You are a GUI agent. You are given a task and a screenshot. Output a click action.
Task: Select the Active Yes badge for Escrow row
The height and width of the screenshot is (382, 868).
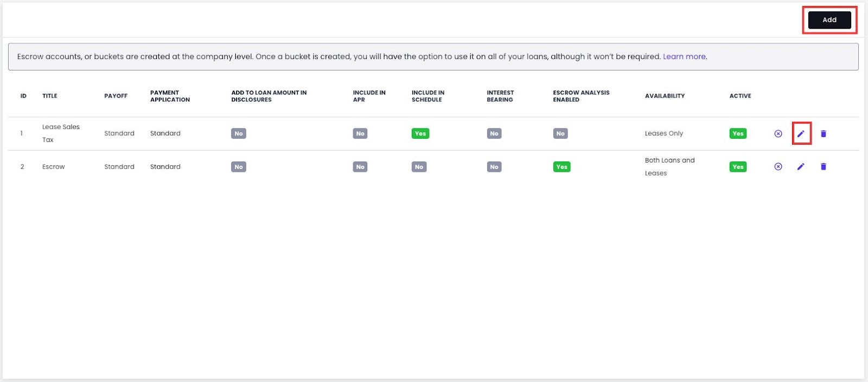point(738,167)
